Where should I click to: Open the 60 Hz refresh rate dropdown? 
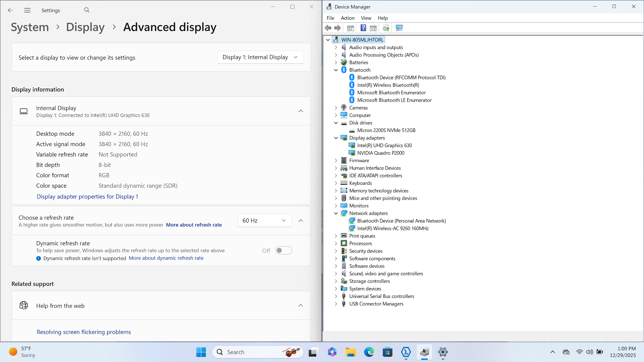[x=265, y=220]
